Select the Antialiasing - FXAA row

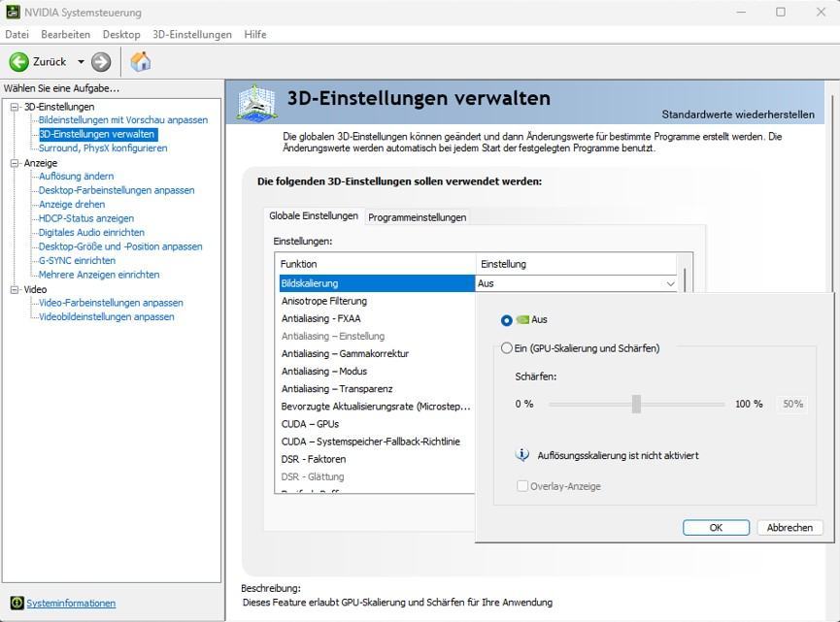(377, 318)
